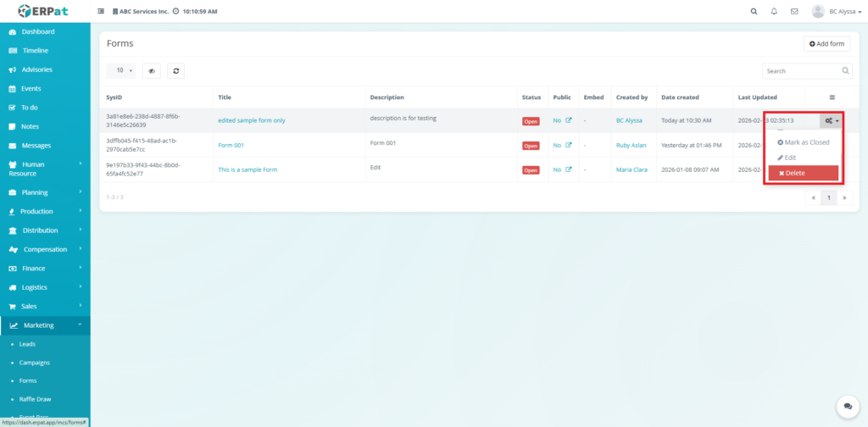Click inside the Search input field

point(800,71)
